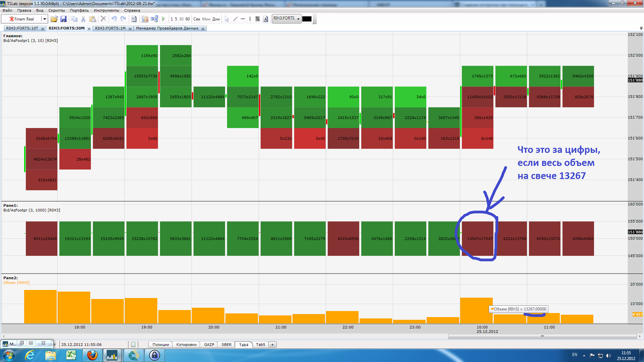Open the Скрипты menu

[56, 10]
